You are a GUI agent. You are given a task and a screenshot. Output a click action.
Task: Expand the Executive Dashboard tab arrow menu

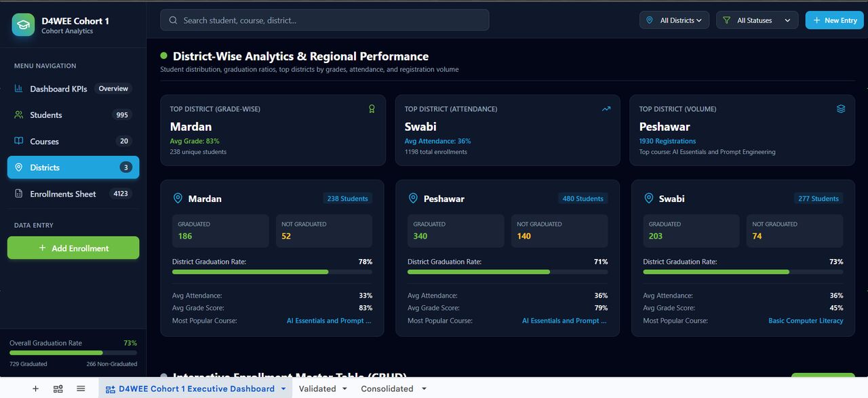[x=282, y=389]
